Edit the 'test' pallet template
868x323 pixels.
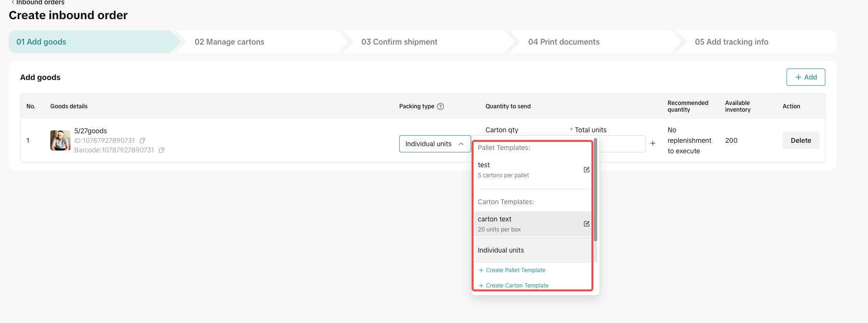586,170
